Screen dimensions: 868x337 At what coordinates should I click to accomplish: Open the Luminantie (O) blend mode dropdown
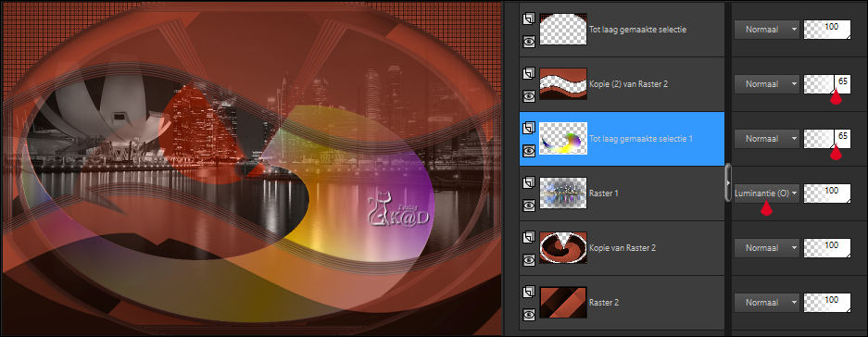(767, 193)
